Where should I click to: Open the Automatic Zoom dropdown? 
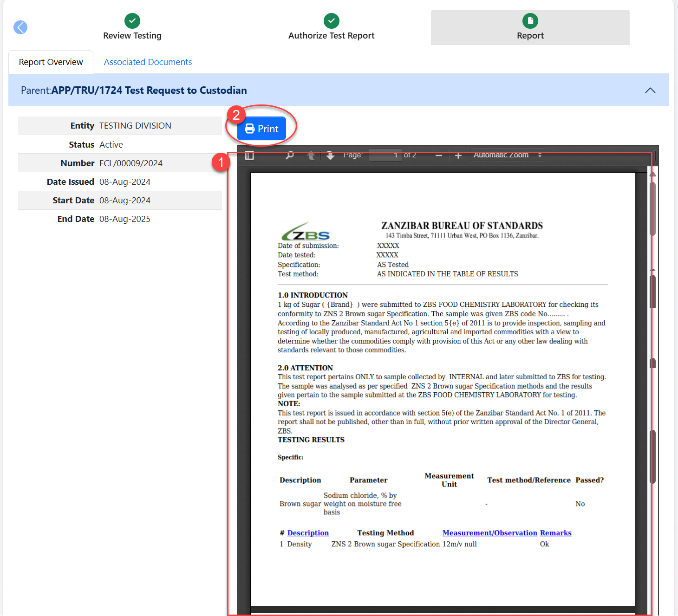pyautogui.click(x=507, y=155)
